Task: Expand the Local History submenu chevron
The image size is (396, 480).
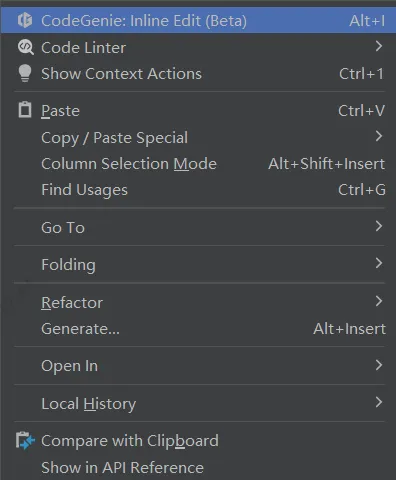Action: pyautogui.click(x=379, y=402)
